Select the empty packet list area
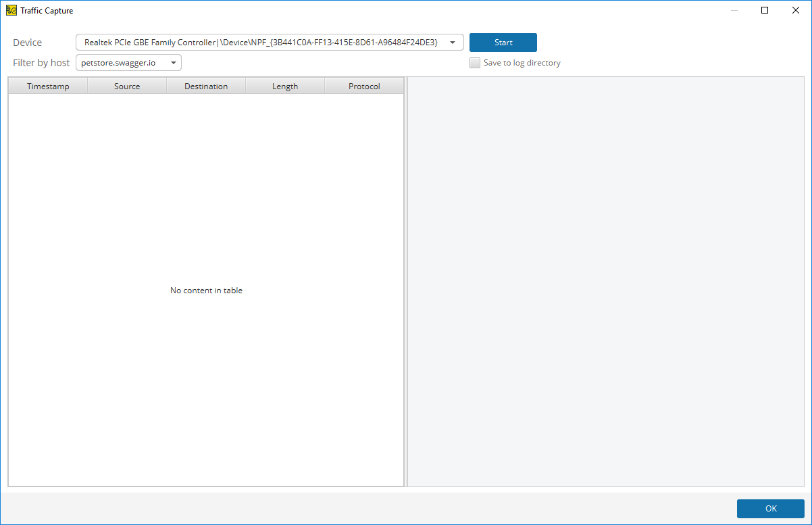Screen dimensions: 812x525 point(205,290)
